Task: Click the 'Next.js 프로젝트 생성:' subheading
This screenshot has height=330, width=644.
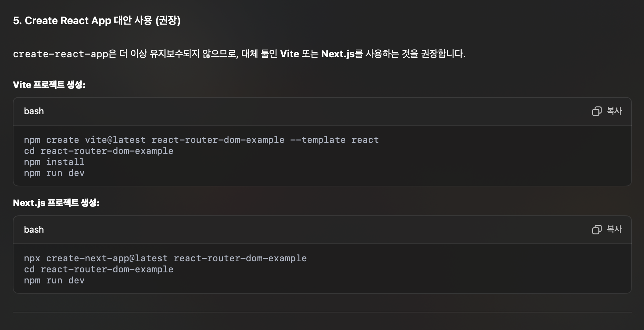Action: (56, 203)
